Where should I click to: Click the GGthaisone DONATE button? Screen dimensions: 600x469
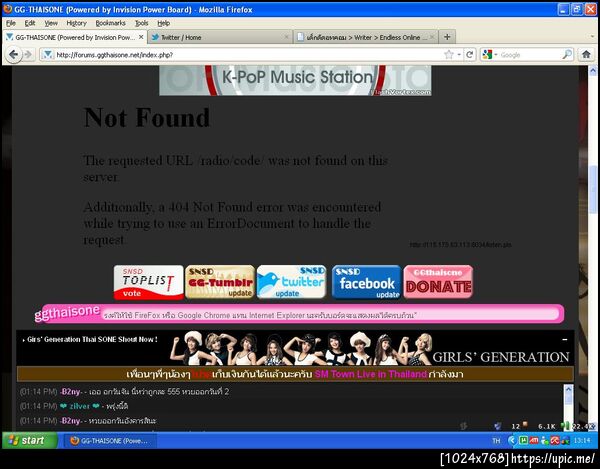pyautogui.click(x=438, y=282)
